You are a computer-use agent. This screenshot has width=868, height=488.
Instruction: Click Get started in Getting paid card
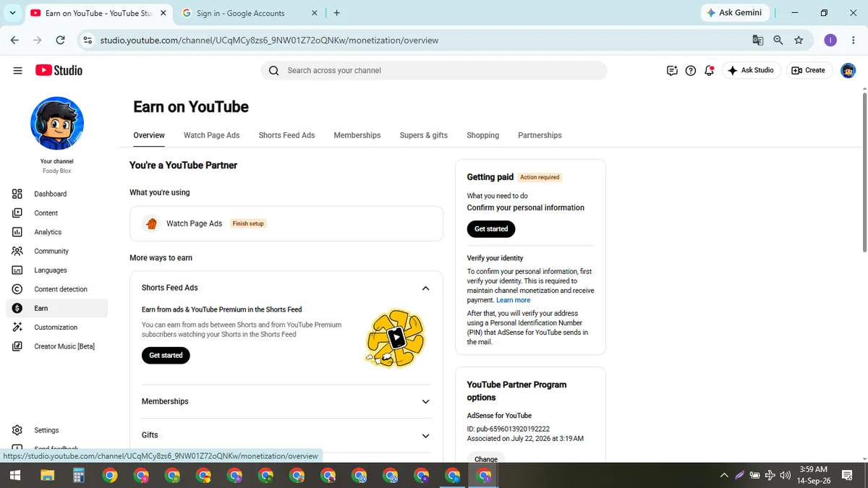pyautogui.click(x=491, y=228)
